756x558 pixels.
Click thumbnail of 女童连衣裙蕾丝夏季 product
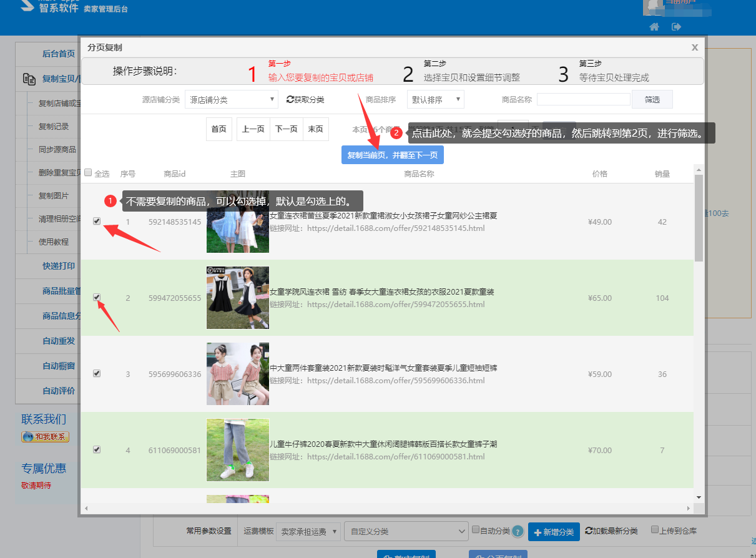[238, 222]
